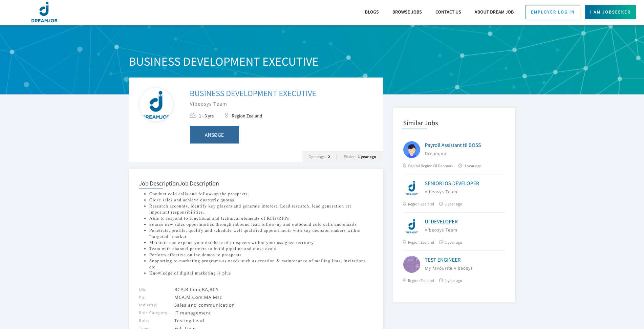
Task: Click the Senior iOS Developer company logo
Action: (411, 188)
